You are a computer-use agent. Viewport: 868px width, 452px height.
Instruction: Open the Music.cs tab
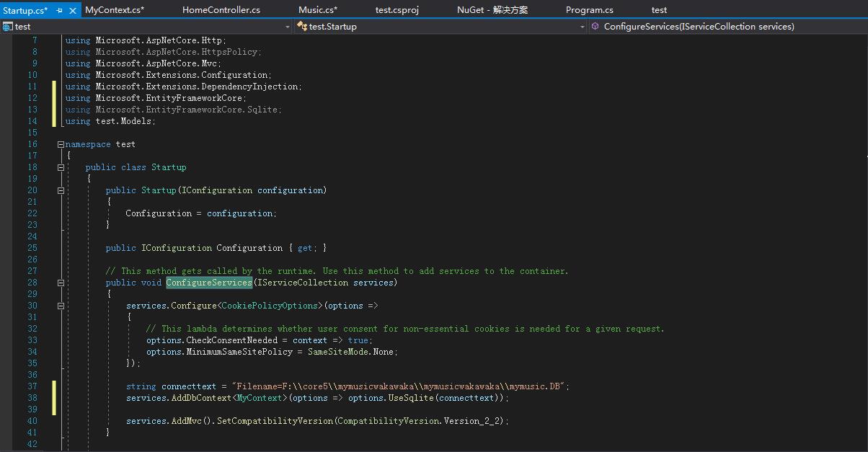tap(318, 10)
